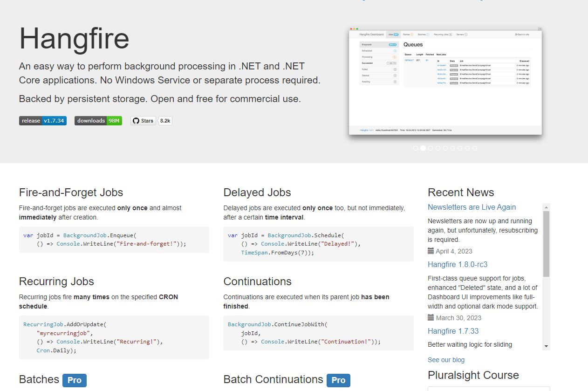Click the "Recent News" heading
This screenshot has height=391, width=588.
(x=461, y=192)
